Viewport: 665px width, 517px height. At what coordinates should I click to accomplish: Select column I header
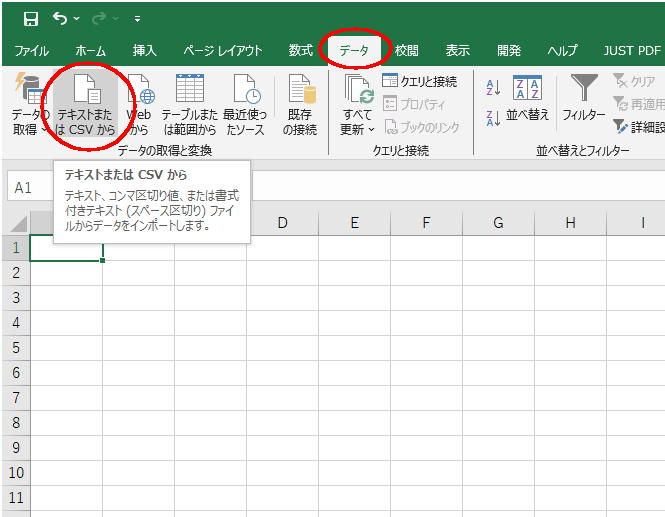(636, 223)
